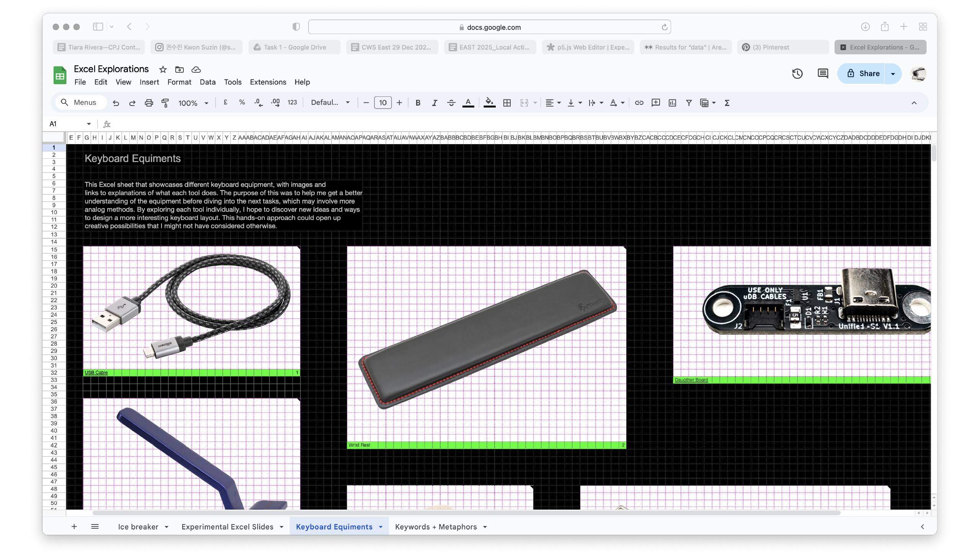
Task: Print the spreadsheet with the printer icon
Action: click(x=149, y=103)
